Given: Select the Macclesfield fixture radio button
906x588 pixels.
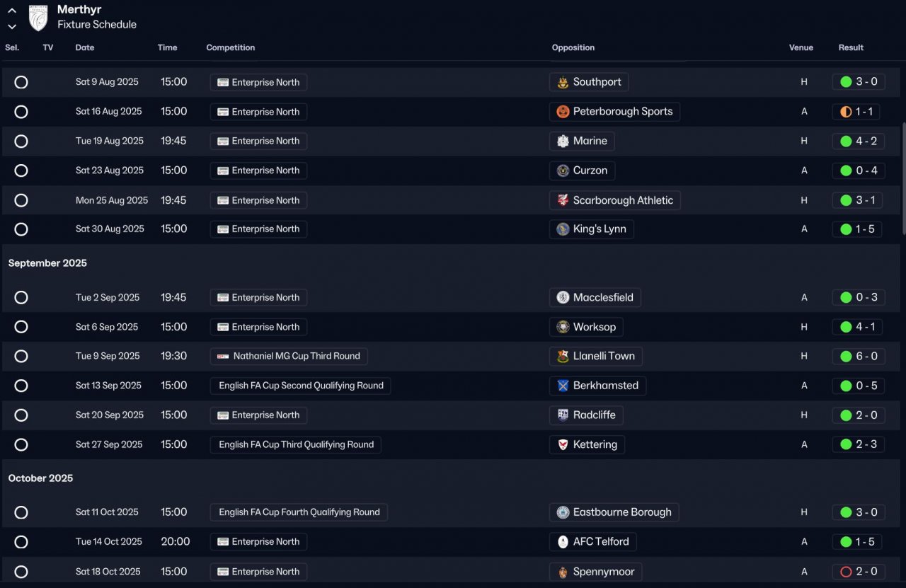Looking at the screenshot, I should coord(21,297).
